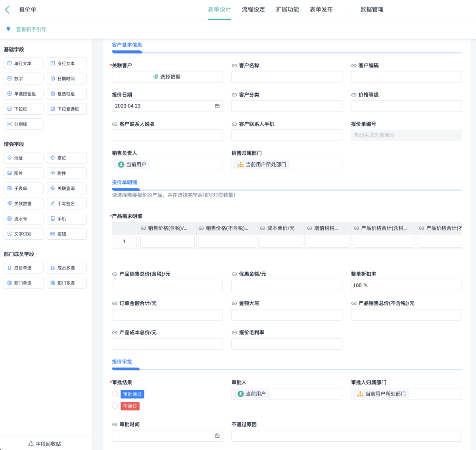
Task: Click the 按钮 field widget
Action: (67, 234)
